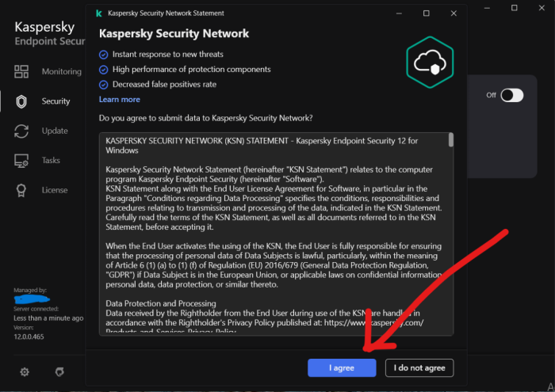Click the Kaspersky logo in dialog title bar

click(98, 13)
